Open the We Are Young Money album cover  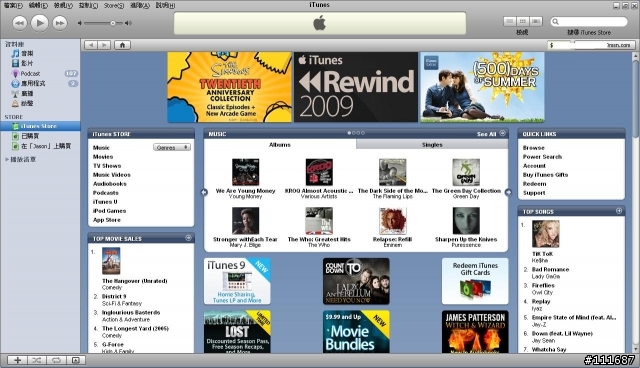245,172
